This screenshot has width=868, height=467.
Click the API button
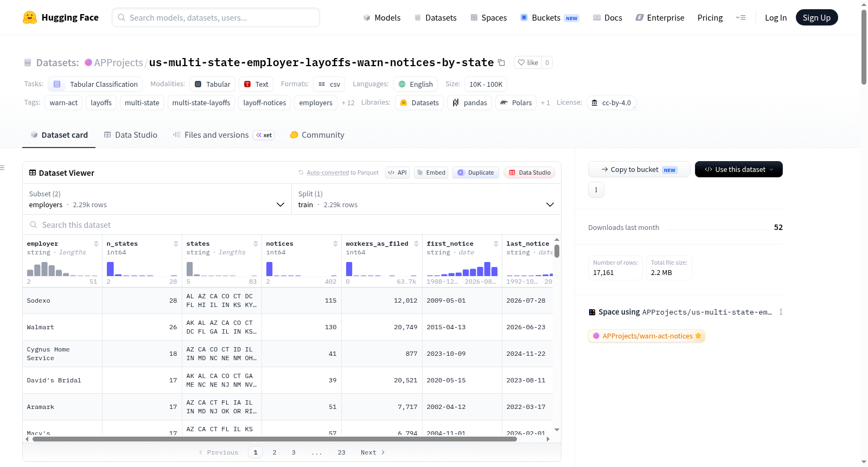(x=397, y=172)
